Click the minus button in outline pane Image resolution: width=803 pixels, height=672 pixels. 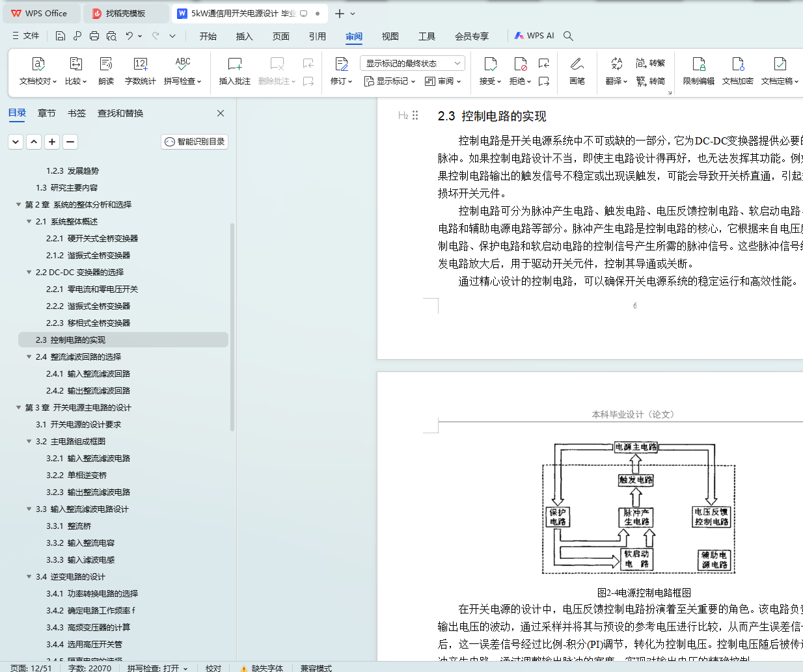pyautogui.click(x=70, y=141)
